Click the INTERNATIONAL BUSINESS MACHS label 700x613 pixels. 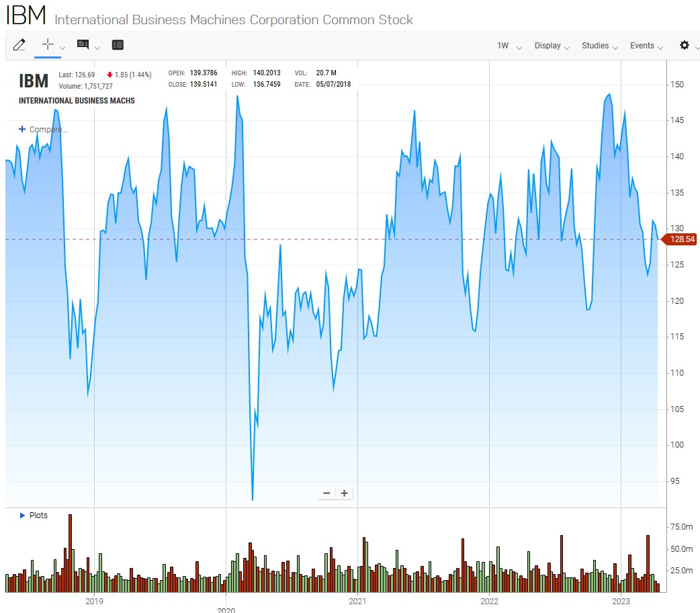(77, 101)
